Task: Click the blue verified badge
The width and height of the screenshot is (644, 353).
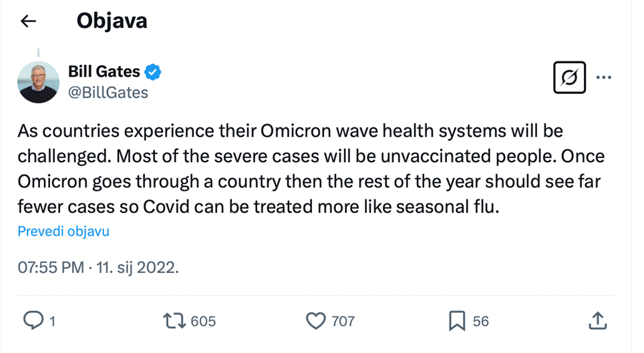Action: pos(154,71)
